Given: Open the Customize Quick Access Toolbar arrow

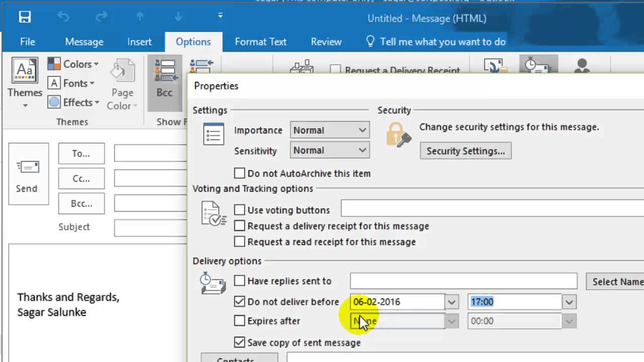Looking at the screenshot, I should 220,16.
